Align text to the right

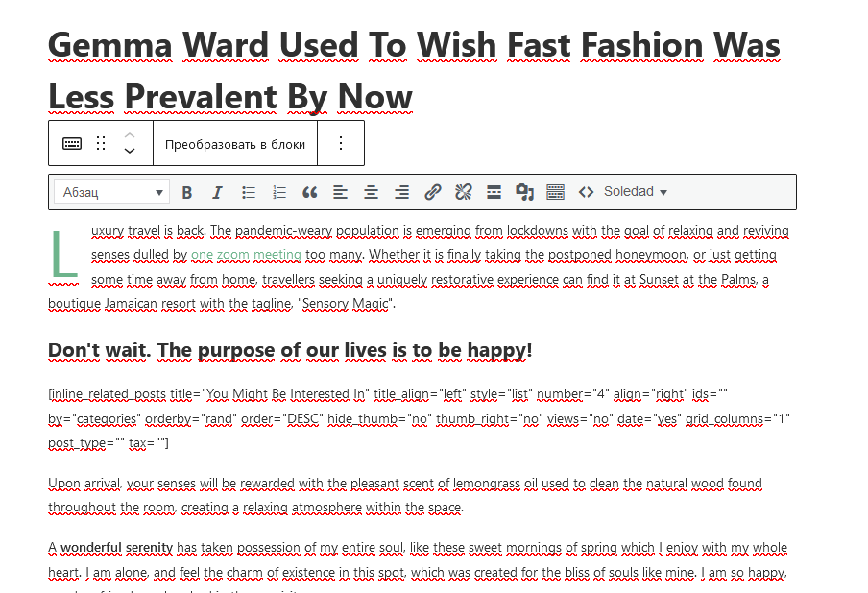click(x=401, y=192)
